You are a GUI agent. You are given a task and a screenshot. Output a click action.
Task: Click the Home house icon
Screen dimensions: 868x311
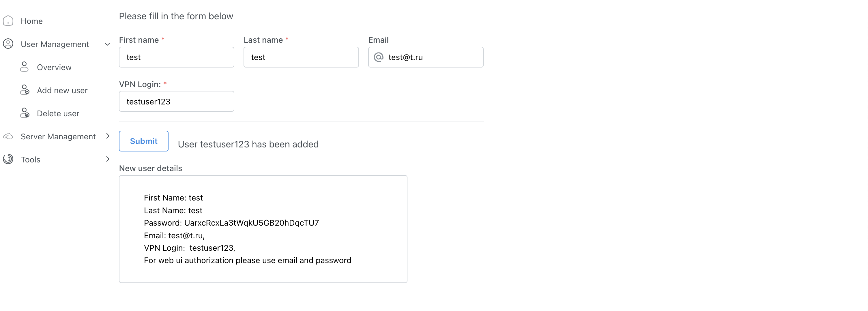pos(8,21)
